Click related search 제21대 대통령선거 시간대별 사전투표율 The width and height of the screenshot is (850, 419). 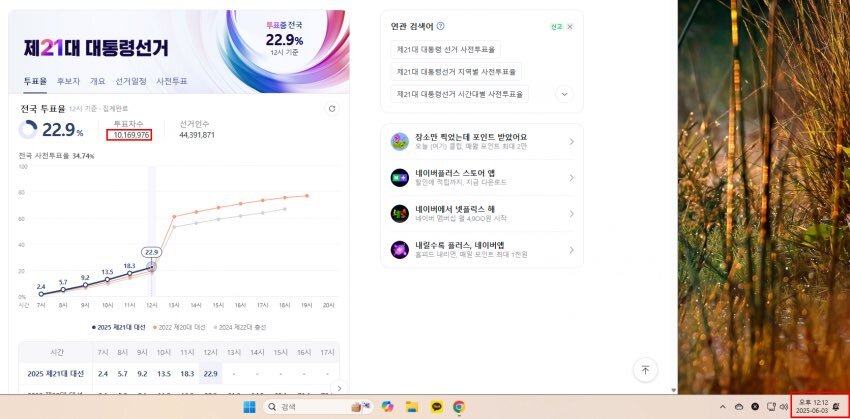pyautogui.click(x=459, y=94)
